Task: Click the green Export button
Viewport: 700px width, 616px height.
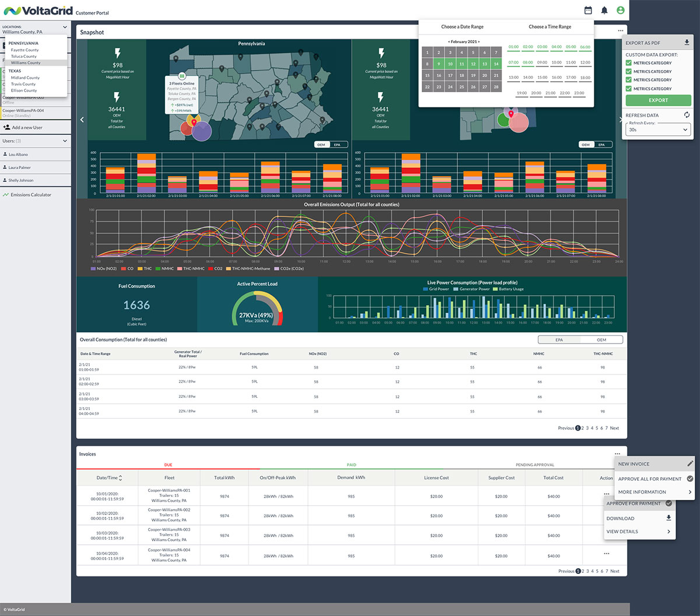Action: (658, 100)
